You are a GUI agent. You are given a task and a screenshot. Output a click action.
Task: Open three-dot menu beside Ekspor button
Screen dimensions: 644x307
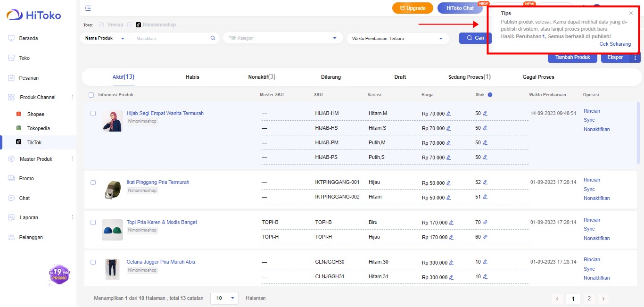click(x=635, y=58)
